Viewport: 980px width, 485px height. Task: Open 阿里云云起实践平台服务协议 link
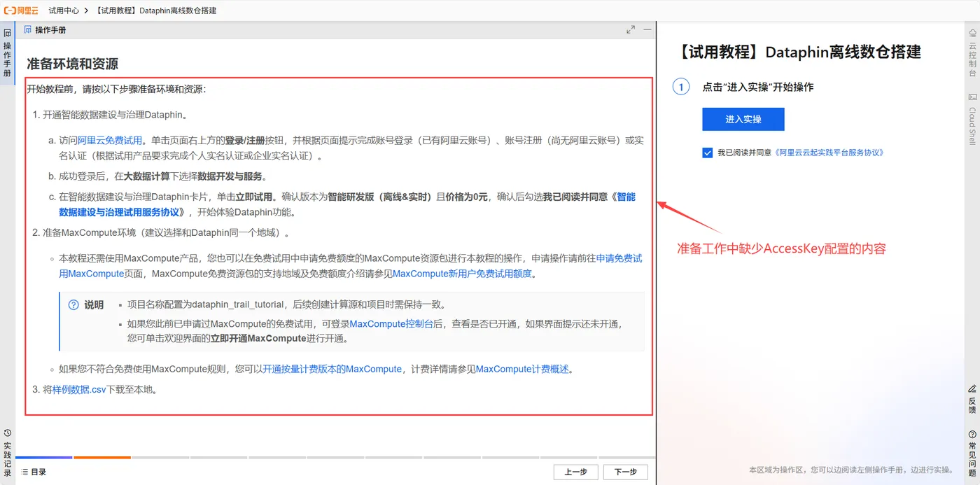click(829, 153)
